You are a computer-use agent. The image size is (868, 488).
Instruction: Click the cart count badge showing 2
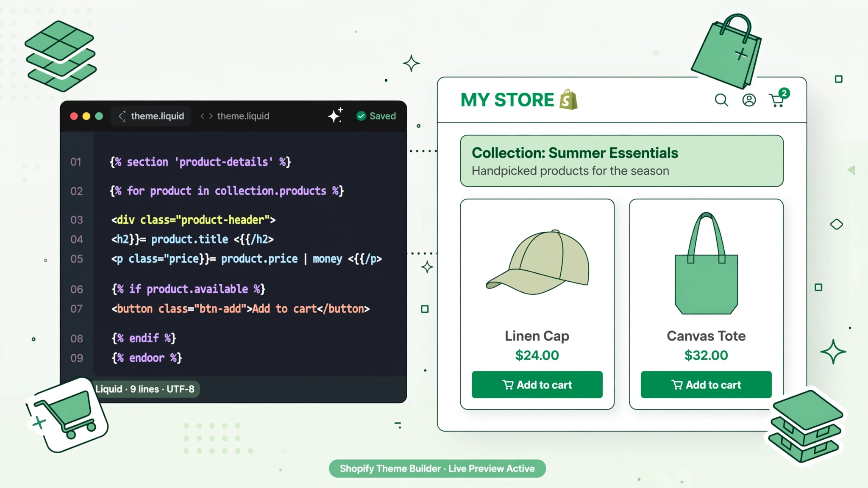(784, 93)
